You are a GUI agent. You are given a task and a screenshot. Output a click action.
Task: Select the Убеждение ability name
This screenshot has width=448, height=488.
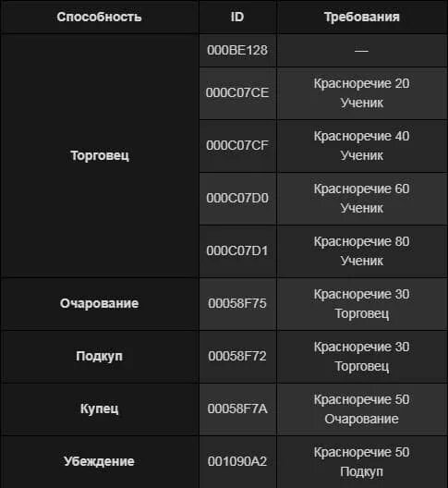point(99,461)
